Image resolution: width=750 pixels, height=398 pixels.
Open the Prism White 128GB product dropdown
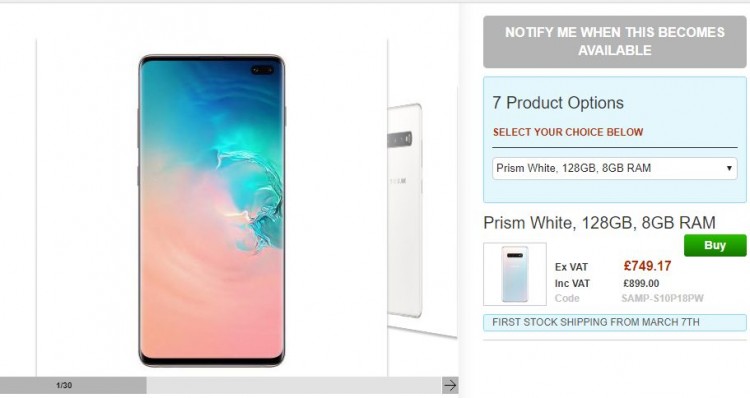click(614, 168)
